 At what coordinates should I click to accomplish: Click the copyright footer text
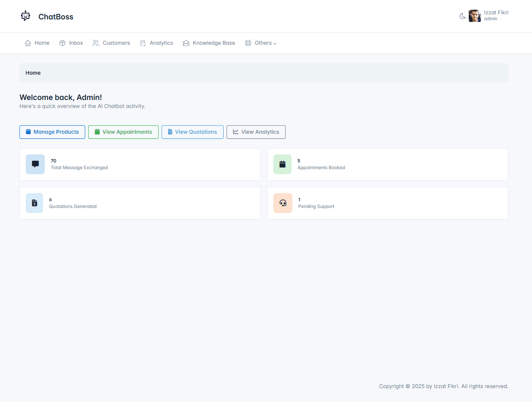443,386
